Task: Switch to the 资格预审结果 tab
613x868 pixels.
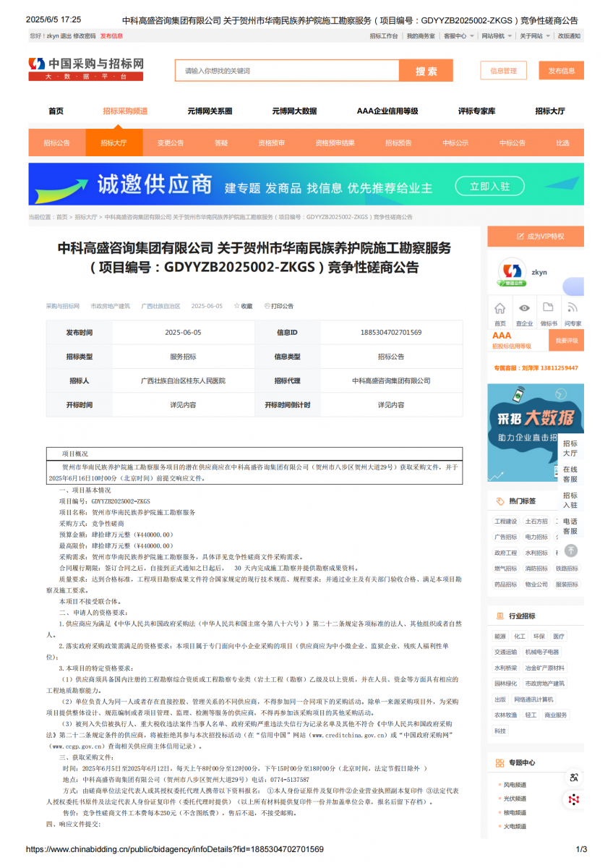Action: [x=335, y=143]
